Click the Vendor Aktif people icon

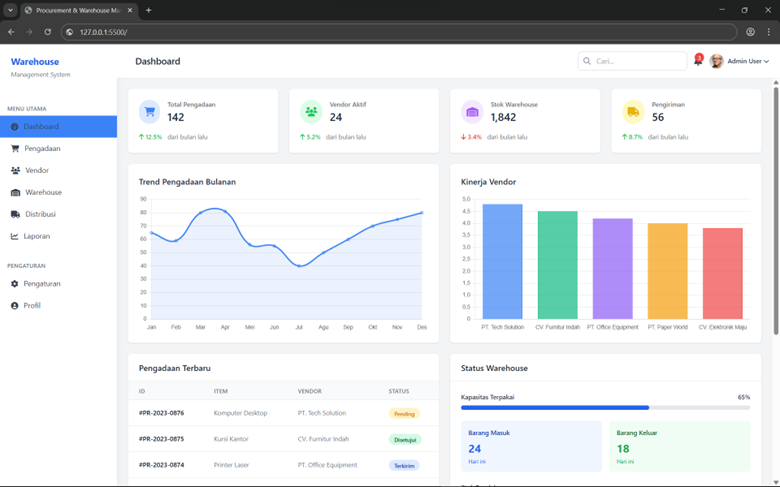311,112
